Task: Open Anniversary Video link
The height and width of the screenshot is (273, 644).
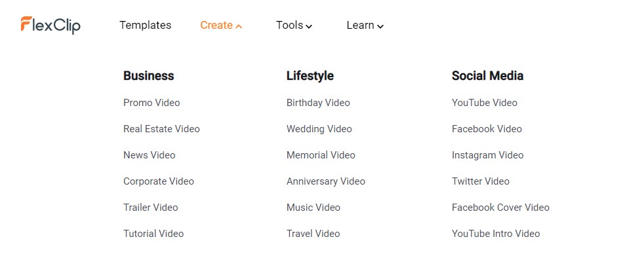Action: click(326, 181)
